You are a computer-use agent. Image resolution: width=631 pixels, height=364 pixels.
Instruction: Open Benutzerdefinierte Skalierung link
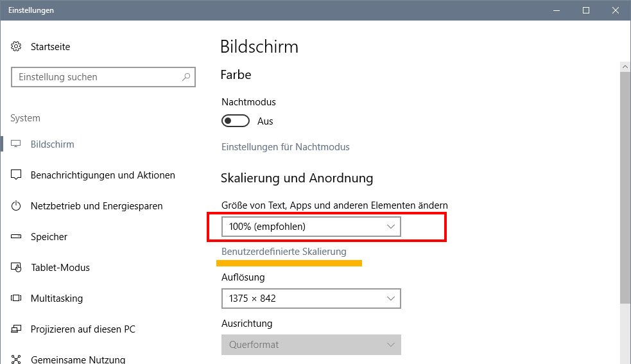tap(284, 252)
